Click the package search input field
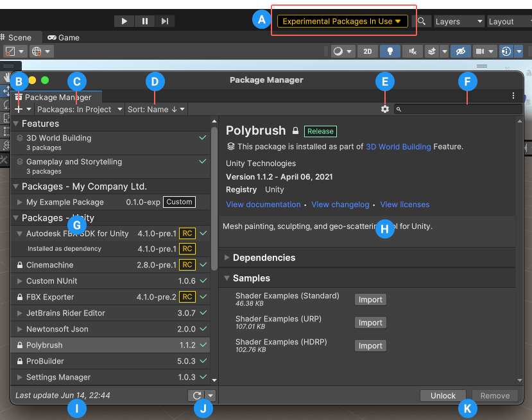Image resolution: width=532 pixels, height=420 pixels. point(458,110)
